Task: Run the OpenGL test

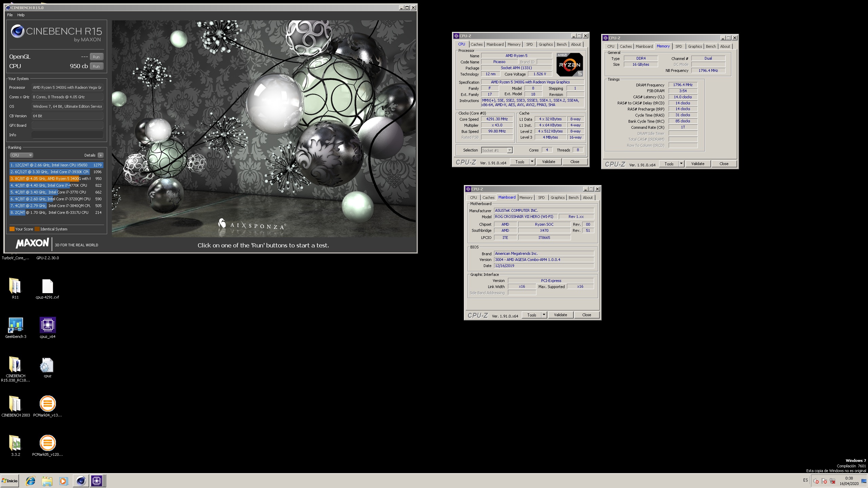Action: pyautogui.click(x=96, y=57)
